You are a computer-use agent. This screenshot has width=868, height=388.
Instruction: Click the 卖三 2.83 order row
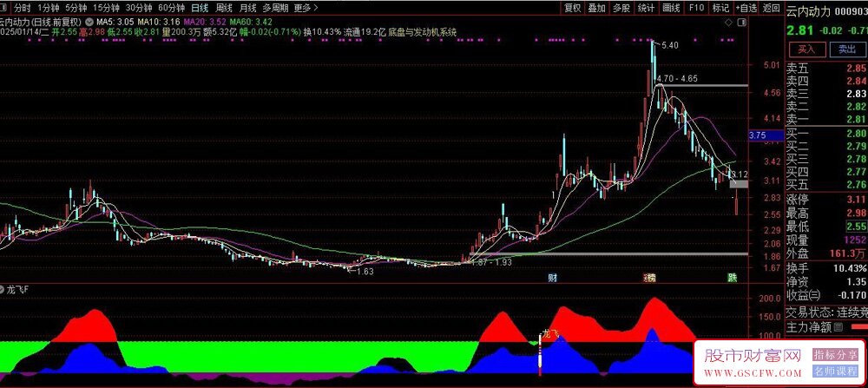pos(827,94)
